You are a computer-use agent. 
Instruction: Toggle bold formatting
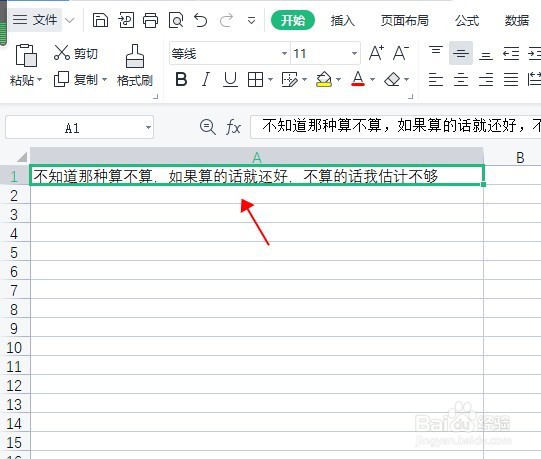click(181, 80)
